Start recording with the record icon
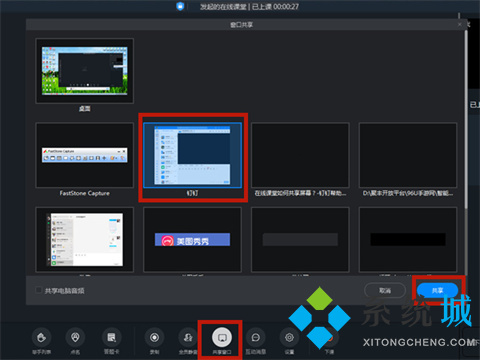This screenshot has height=360, width=480. click(x=154, y=337)
